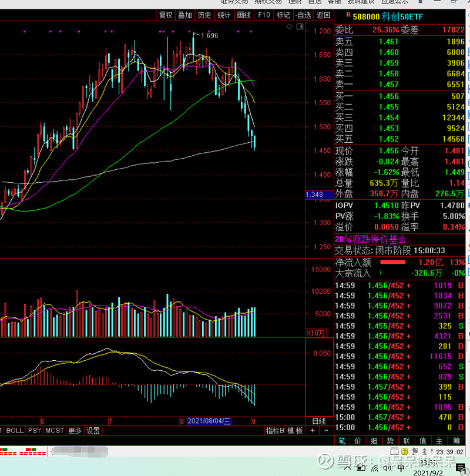Image resolution: width=470 pixels, height=476 pixels.
Task: Open the 日线 period selector
Action: tap(317, 420)
